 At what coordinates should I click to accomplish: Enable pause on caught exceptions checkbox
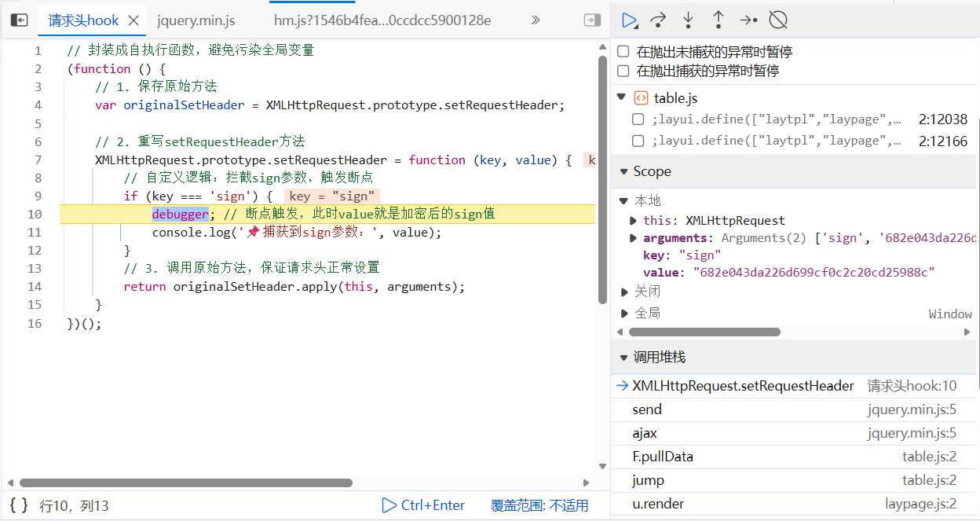coord(623,71)
